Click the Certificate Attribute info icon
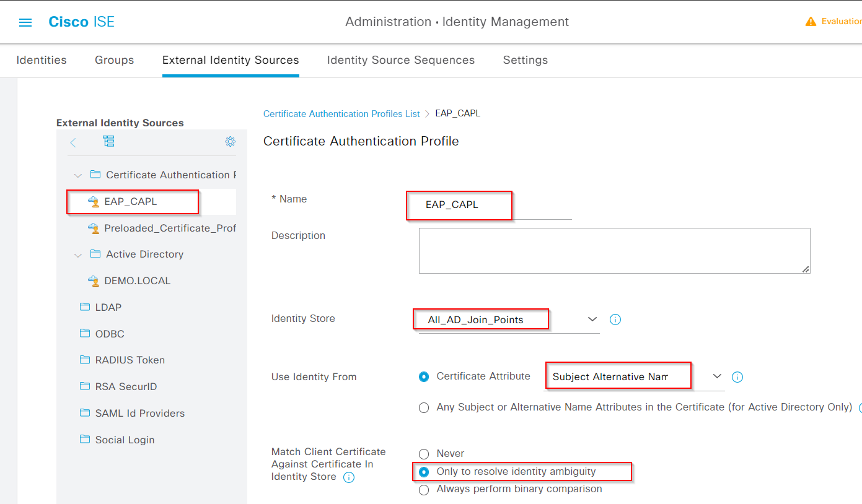 point(737,377)
